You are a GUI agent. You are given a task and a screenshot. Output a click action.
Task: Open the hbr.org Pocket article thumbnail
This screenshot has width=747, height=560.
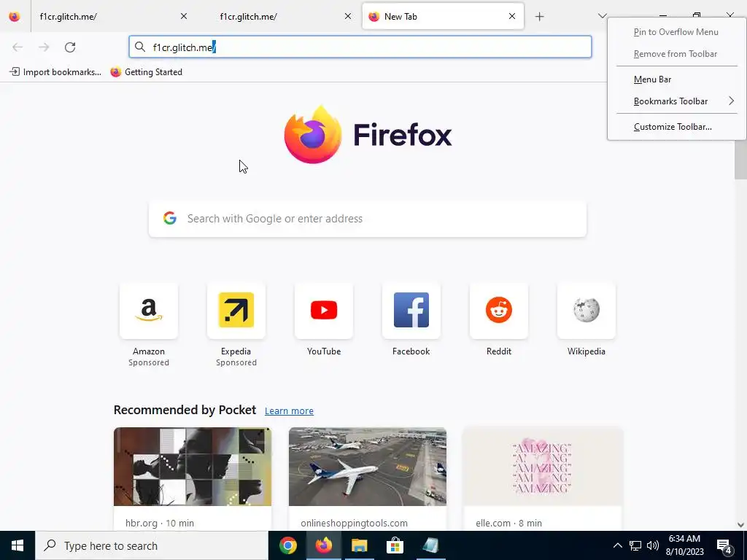click(x=193, y=467)
